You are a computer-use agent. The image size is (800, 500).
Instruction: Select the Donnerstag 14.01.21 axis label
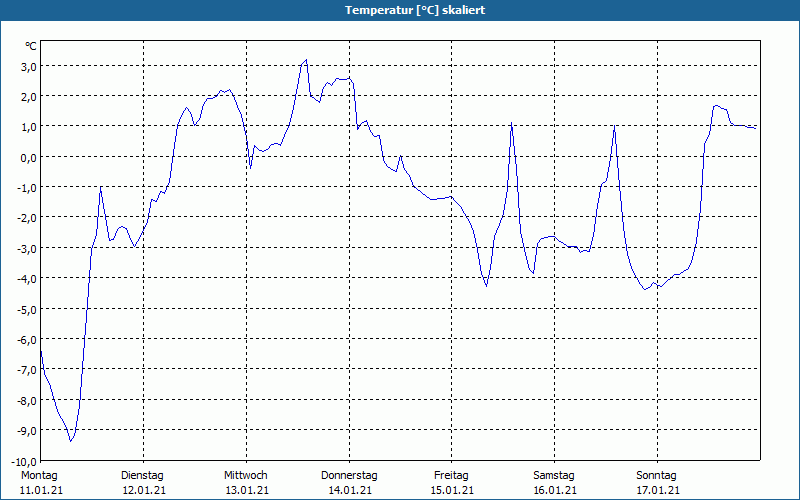(349, 483)
